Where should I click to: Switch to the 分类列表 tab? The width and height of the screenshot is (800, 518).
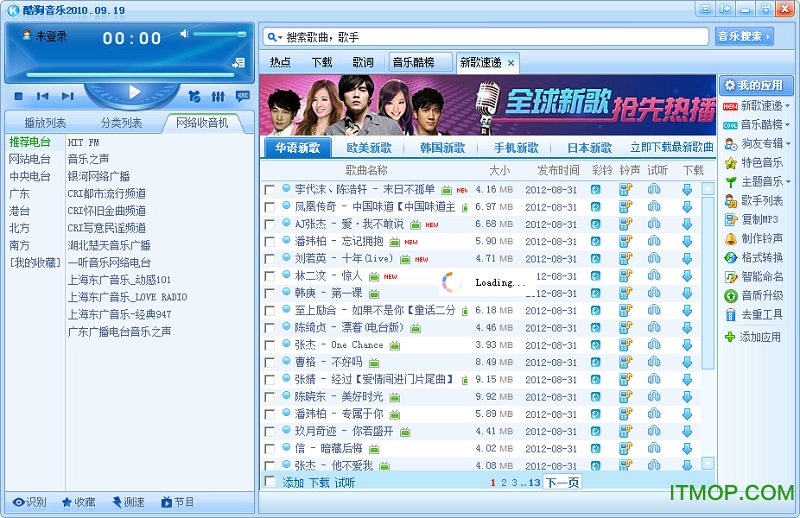[121, 123]
